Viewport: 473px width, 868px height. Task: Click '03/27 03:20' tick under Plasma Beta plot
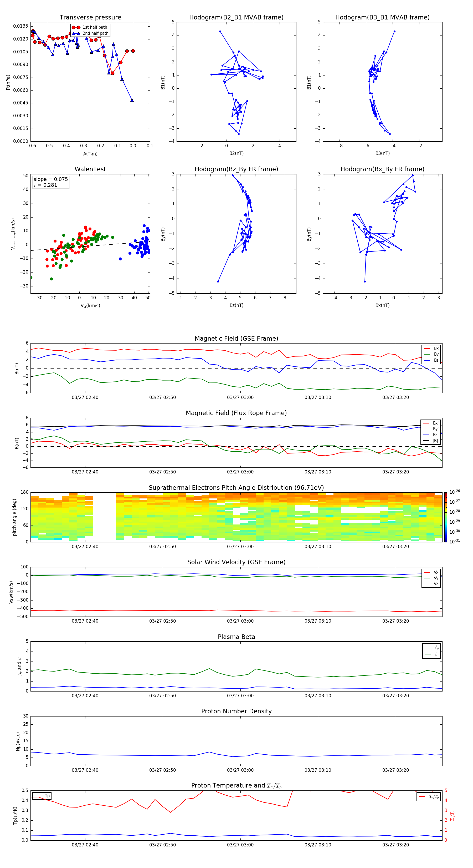pyautogui.click(x=395, y=696)
